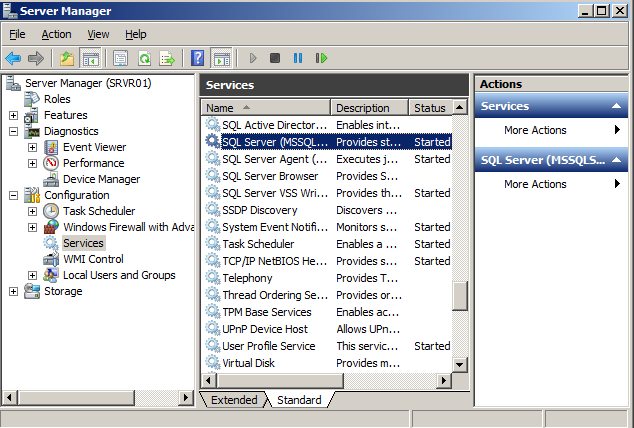Select the Event Viewer icon in tree
The image size is (634, 428).
coord(51,147)
